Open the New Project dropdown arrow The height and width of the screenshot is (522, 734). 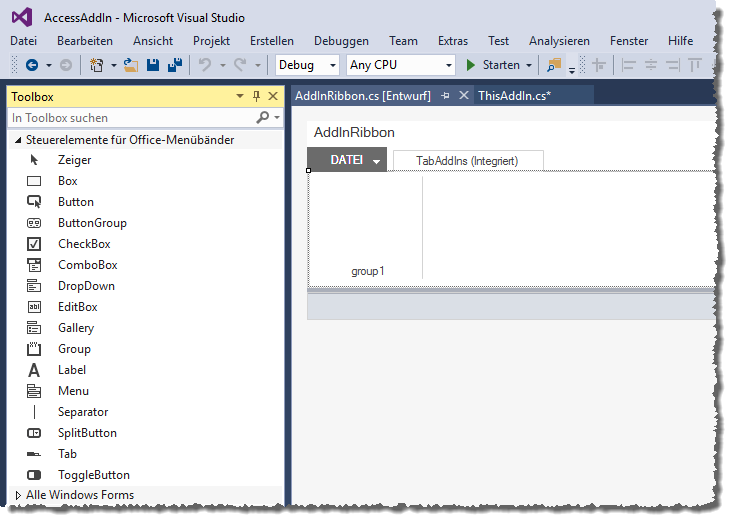(113, 66)
